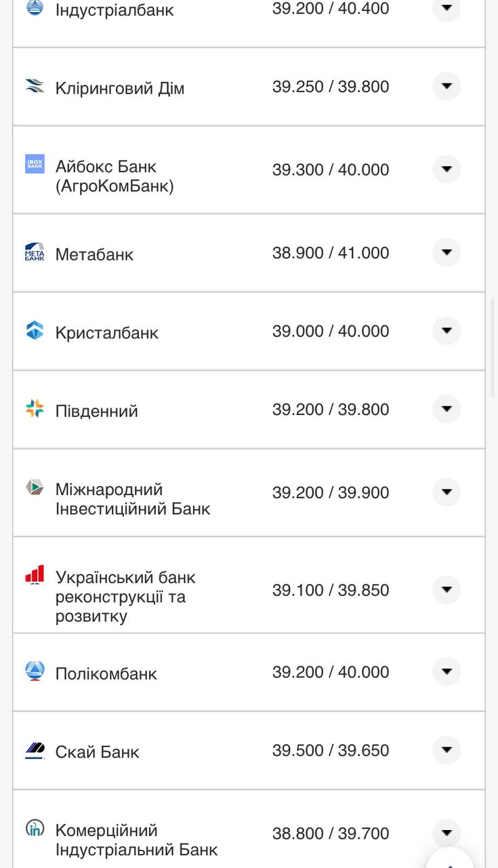The image size is (498, 868).
Task: Select the Кліринговий Дім wave logo
Action: point(35,86)
